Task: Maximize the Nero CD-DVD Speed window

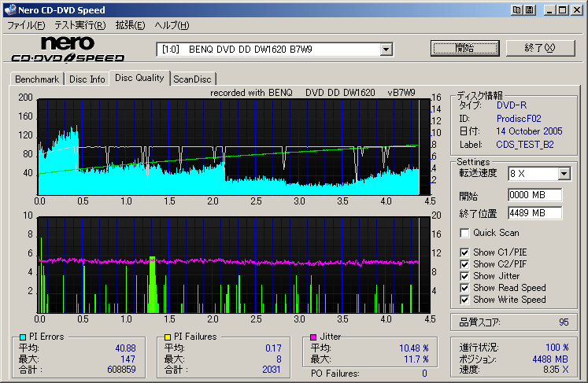Action: 563,10
